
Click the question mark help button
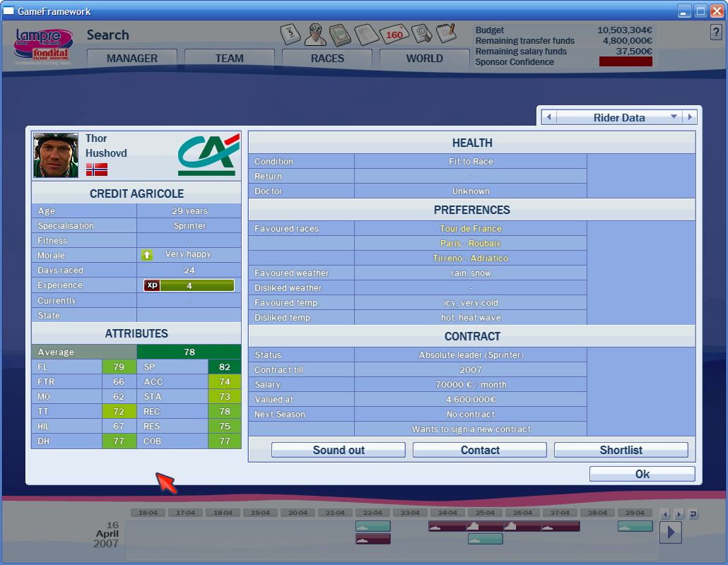pos(715,32)
